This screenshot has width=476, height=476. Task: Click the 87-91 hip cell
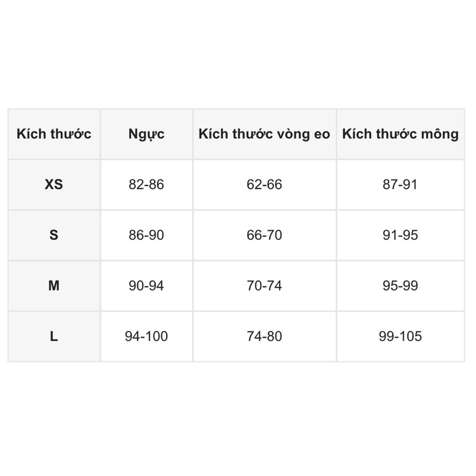400,184
